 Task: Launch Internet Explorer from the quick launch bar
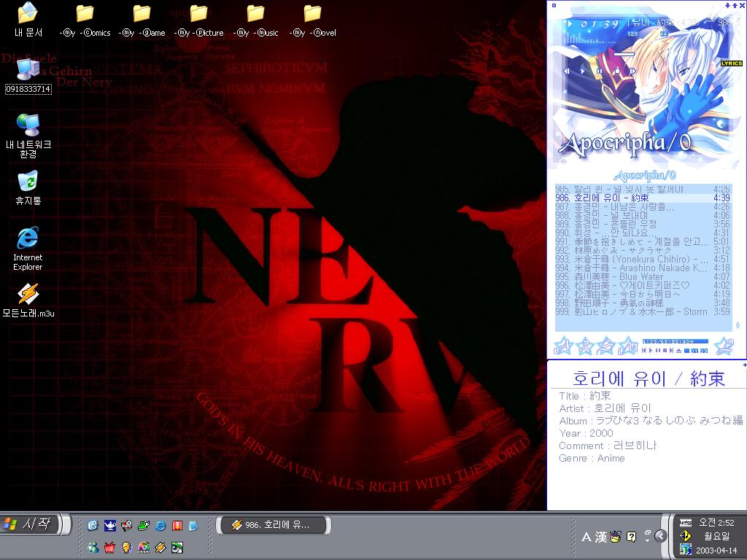tap(160, 525)
